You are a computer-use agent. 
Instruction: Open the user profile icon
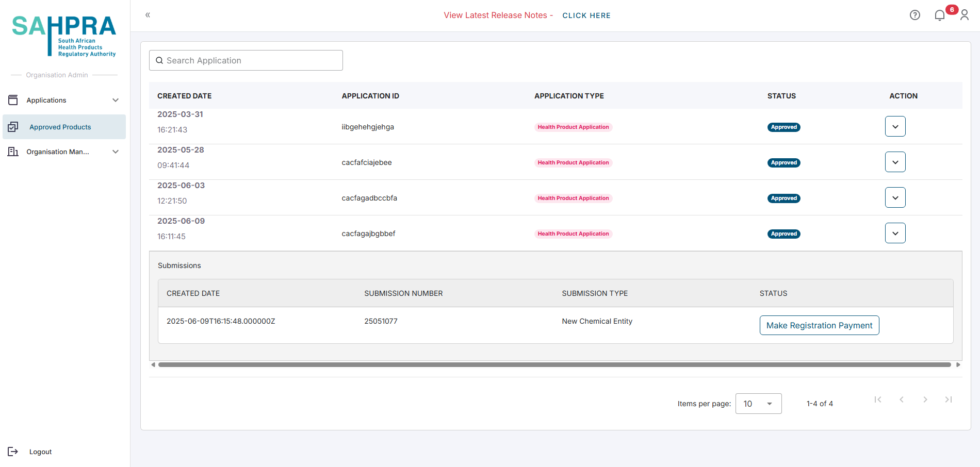[x=964, y=15]
